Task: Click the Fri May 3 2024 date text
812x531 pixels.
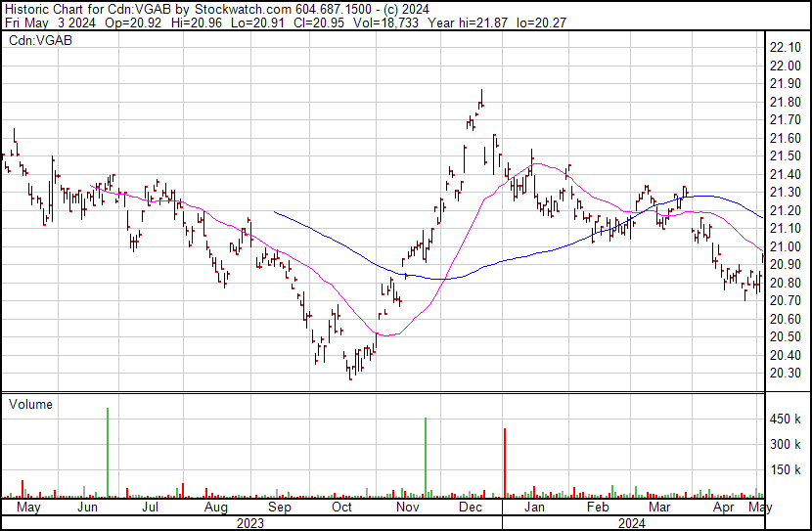Action: tap(50, 22)
